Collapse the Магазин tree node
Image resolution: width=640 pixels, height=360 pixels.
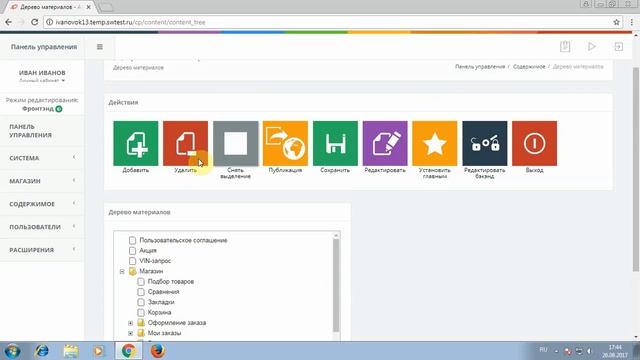click(x=122, y=271)
